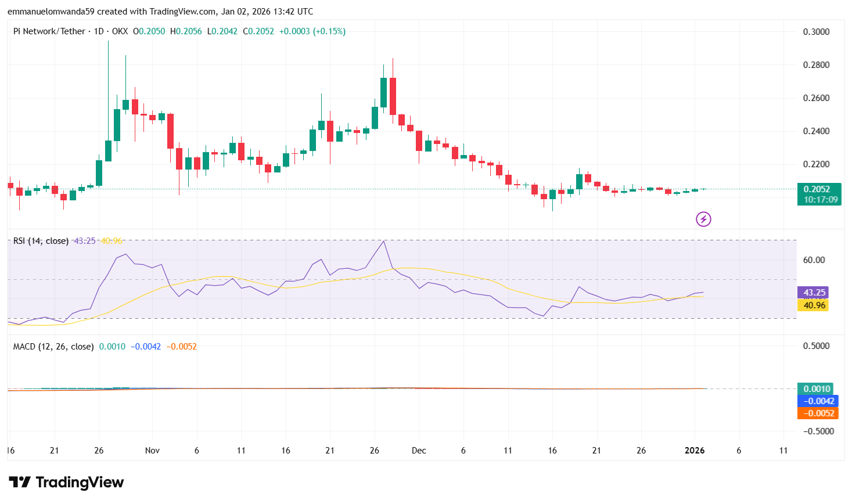The width and height of the screenshot is (852, 504).
Task: Click the purple lightning bolt chart icon
Action: coord(703,219)
